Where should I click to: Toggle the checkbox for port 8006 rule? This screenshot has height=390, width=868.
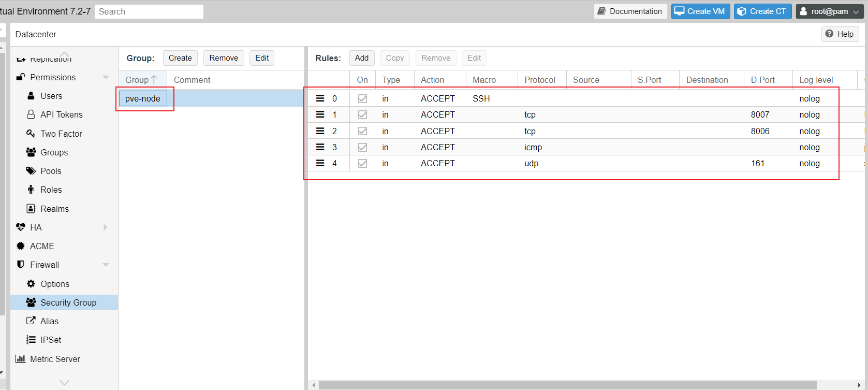(x=362, y=131)
